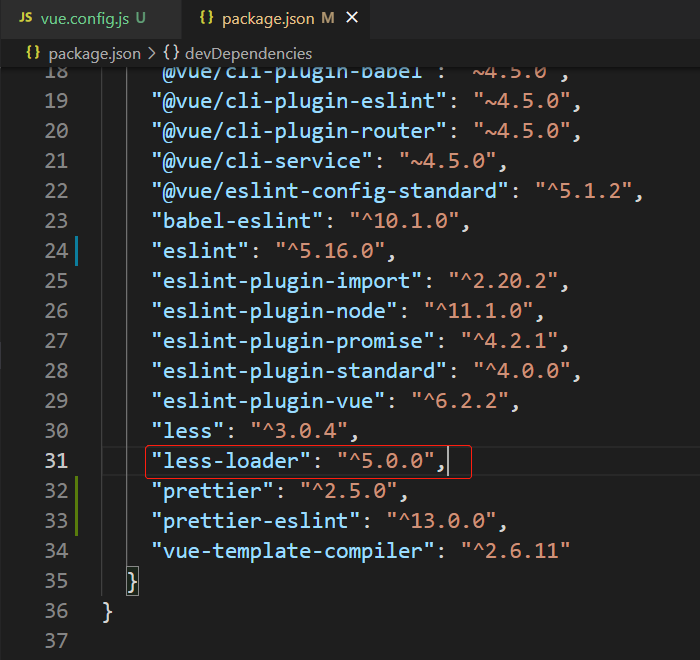Open the package.json breadcrumb dropdown
Image resolution: width=700 pixels, height=660 pixels.
click(x=94, y=53)
